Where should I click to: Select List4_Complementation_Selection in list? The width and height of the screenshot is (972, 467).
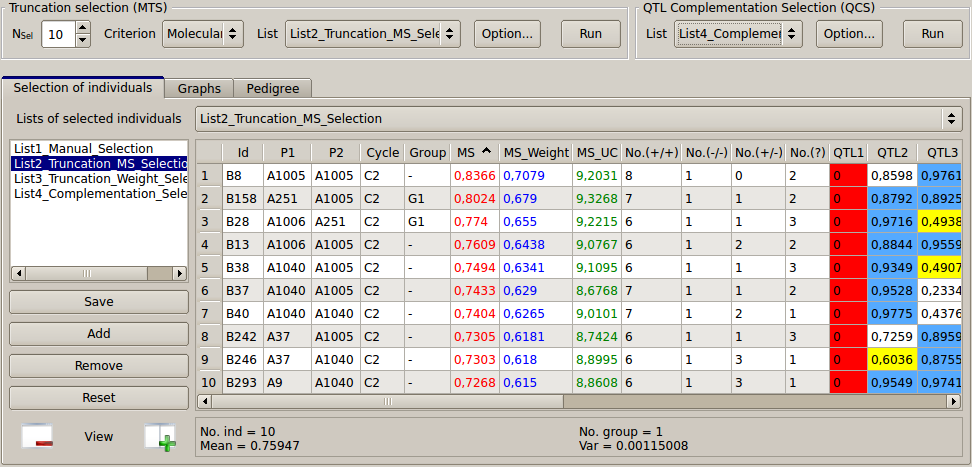100,193
